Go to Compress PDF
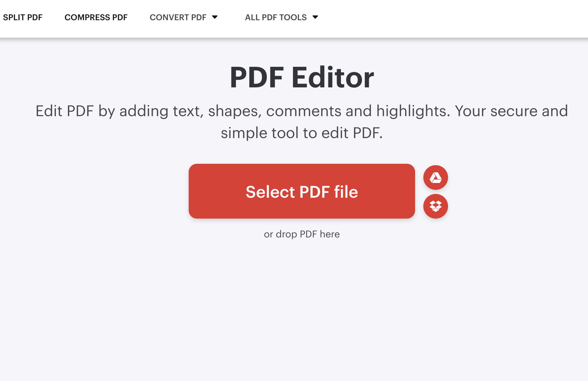Viewport: 588px width, 381px height. [x=96, y=17]
